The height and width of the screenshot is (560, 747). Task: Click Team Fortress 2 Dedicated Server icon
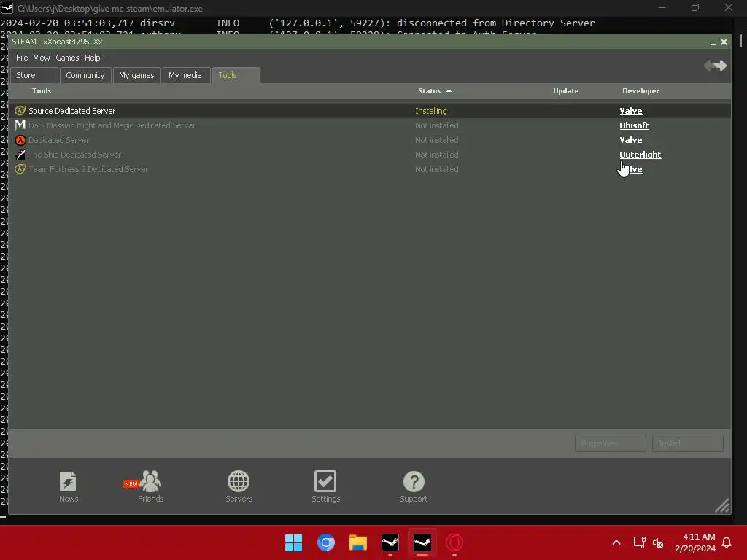click(x=20, y=169)
